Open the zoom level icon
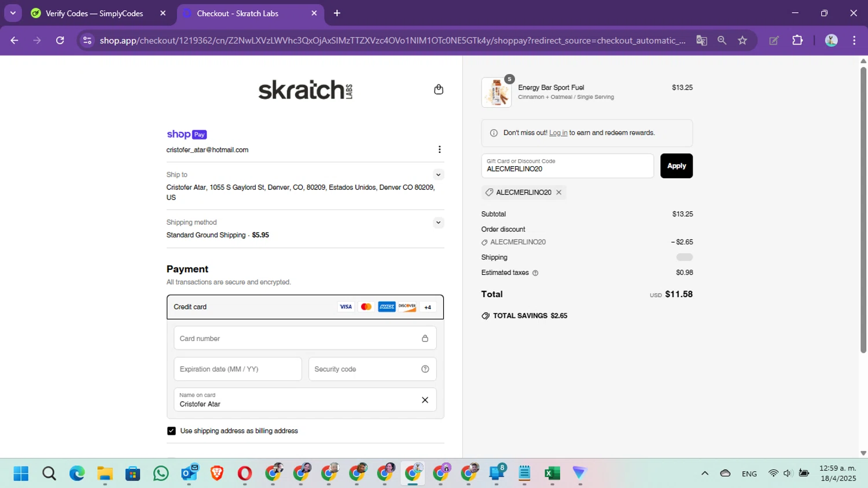 pos(722,41)
